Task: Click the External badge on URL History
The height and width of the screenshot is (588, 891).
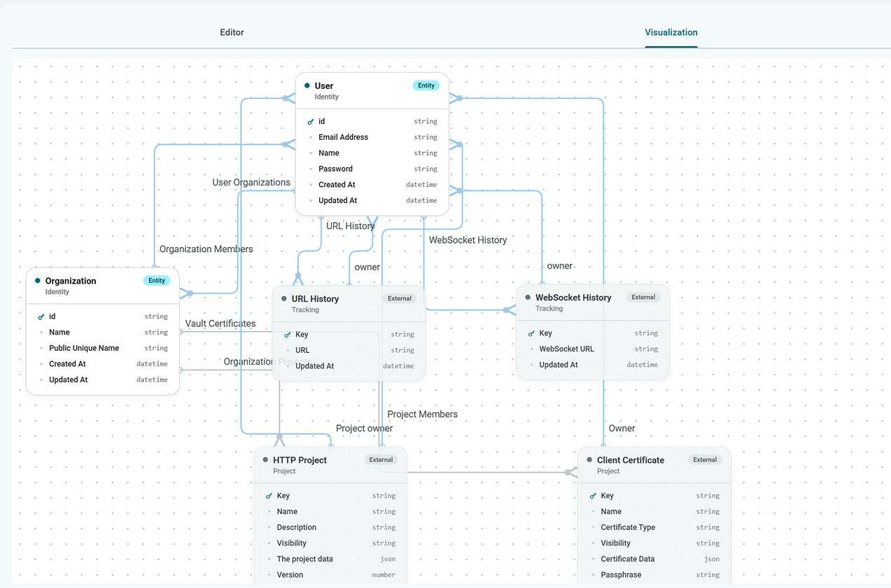Action: coord(400,298)
